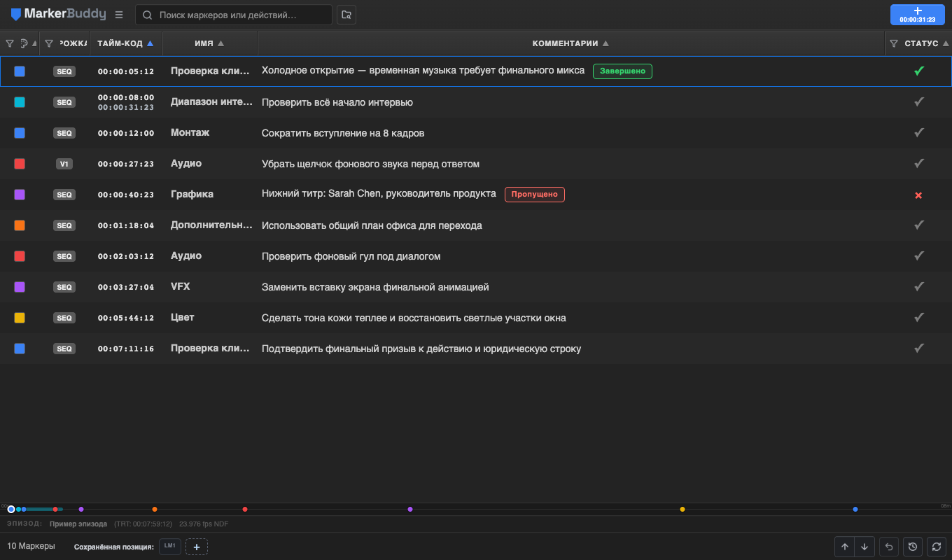
Task: Toggle status checkmark for Диапазон интервью row
Action: [x=919, y=101]
